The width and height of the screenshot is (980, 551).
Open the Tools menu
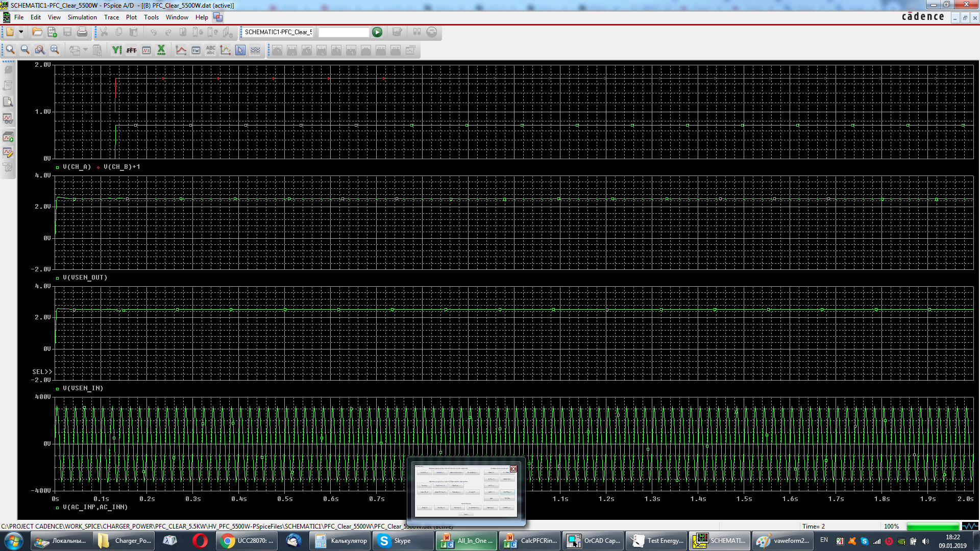pyautogui.click(x=151, y=17)
